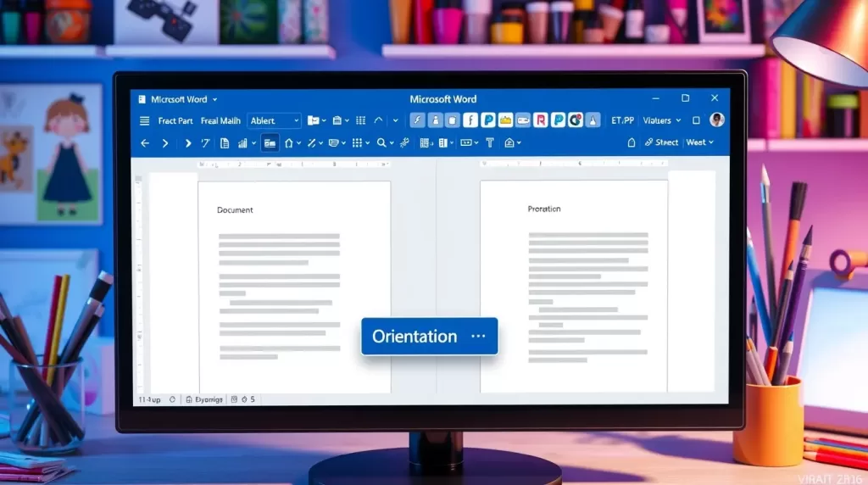The height and width of the screenshot is (485, 868).
Task: Click the circular refresh icon in status bar
Action: click(172, 399)
